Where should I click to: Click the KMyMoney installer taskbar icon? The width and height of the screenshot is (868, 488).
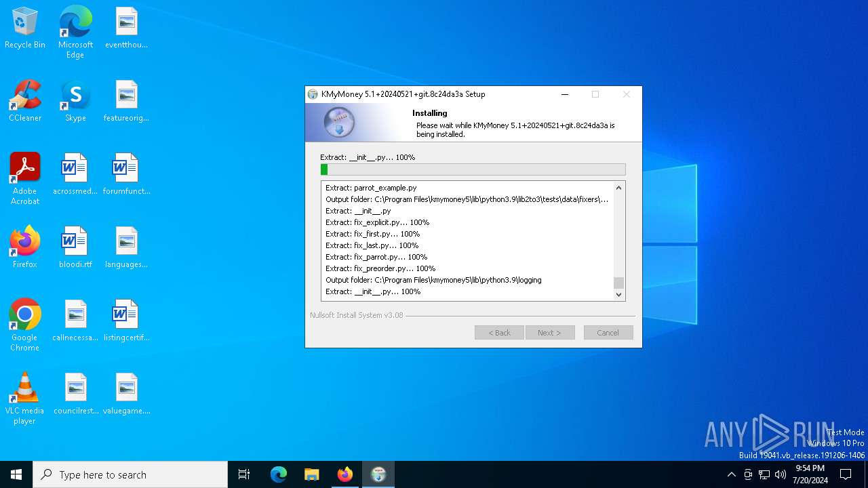coord(378,474)
